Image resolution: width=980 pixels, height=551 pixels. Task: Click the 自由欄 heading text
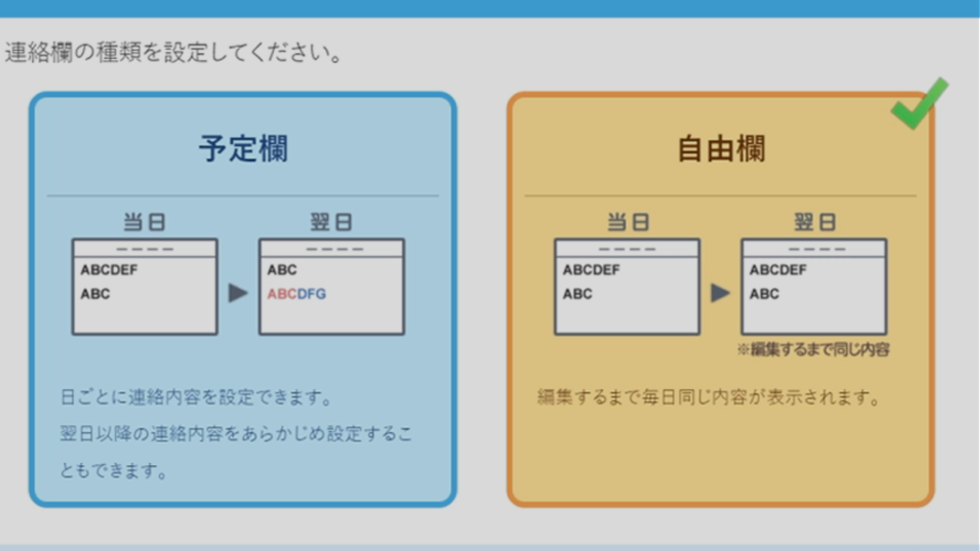click(x=721, y=148)
